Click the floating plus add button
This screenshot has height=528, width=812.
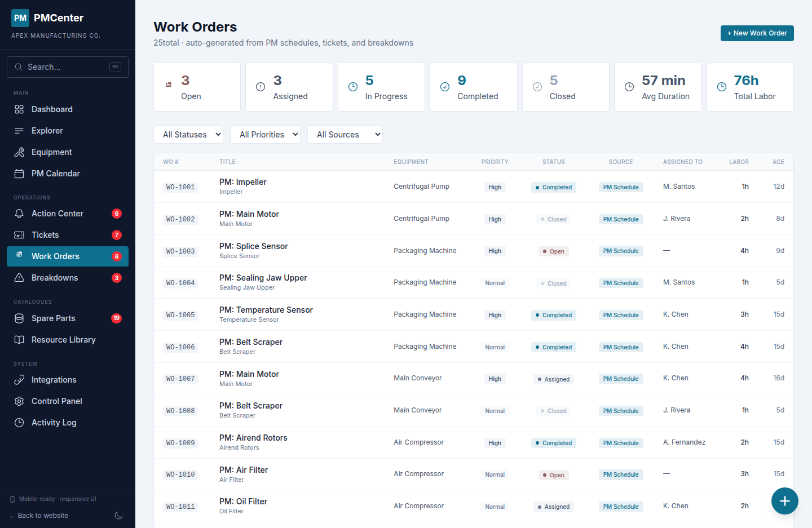(784, 501)
